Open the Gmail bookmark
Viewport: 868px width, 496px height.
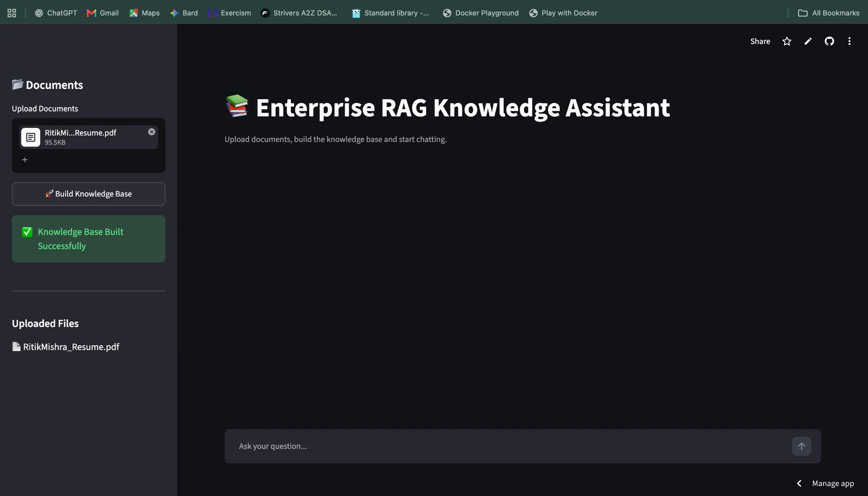[x=103, y=13]
